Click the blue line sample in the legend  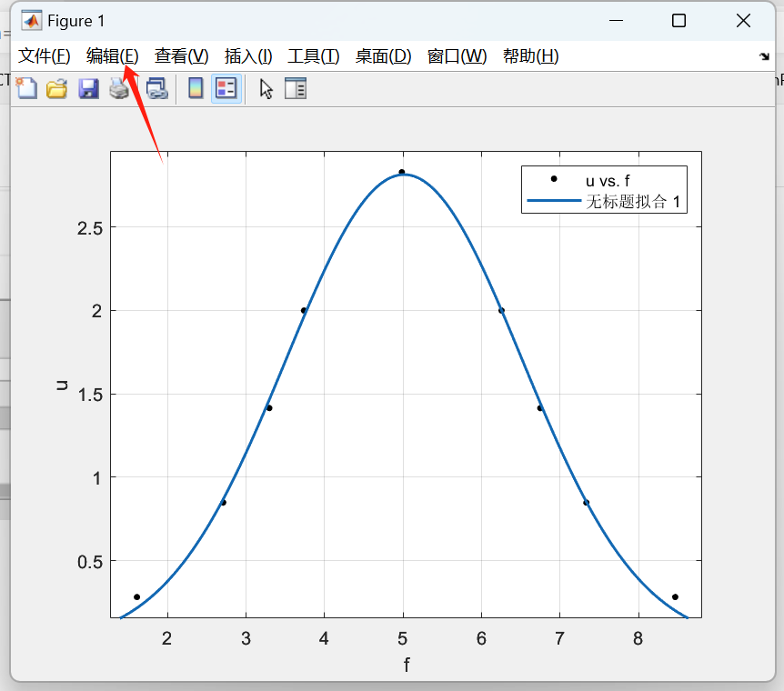pyautogui.click(x=553, y=202)
